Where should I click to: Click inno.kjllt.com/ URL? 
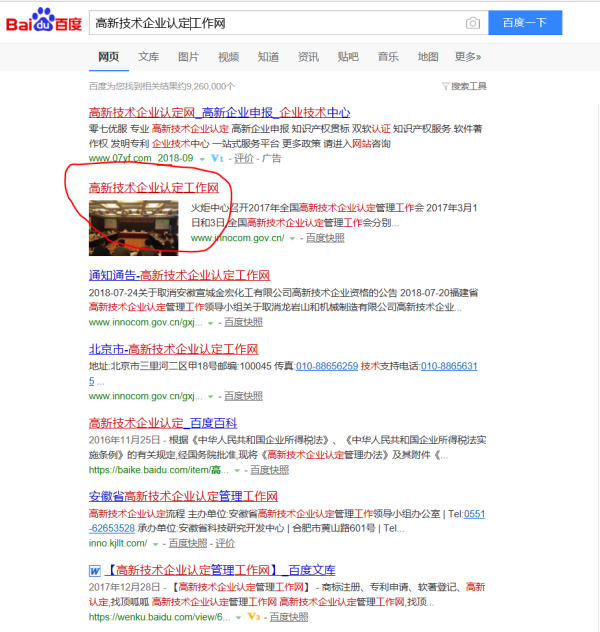pos(118,543)
